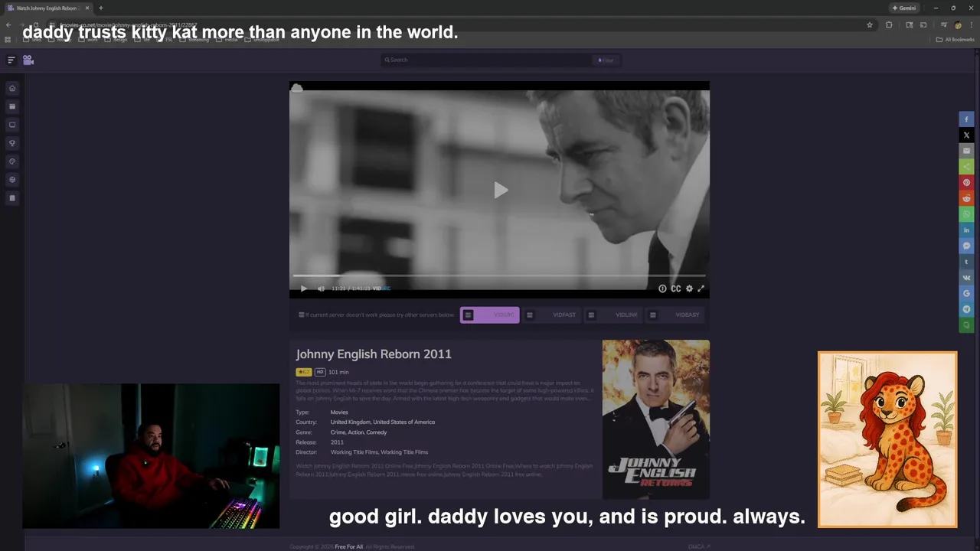Open Chrome three-dot menu
980x551 pixels.
tap(971, 25)
